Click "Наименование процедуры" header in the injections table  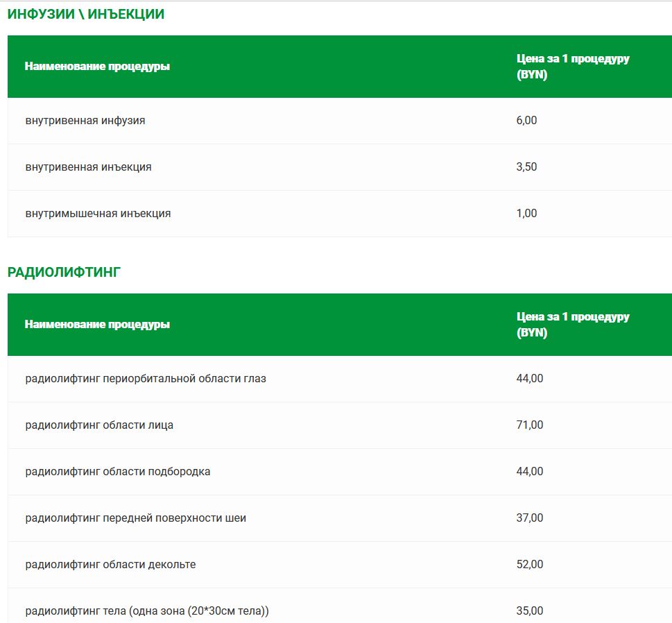coord(97,67)
